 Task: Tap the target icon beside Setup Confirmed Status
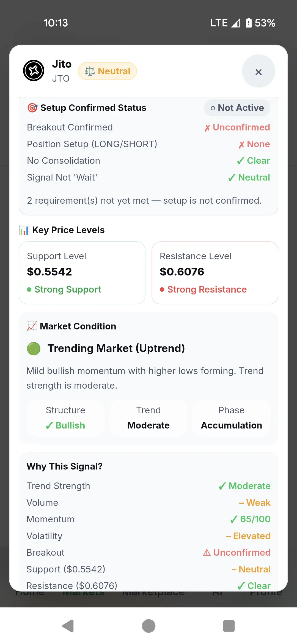tap(32, 108)
